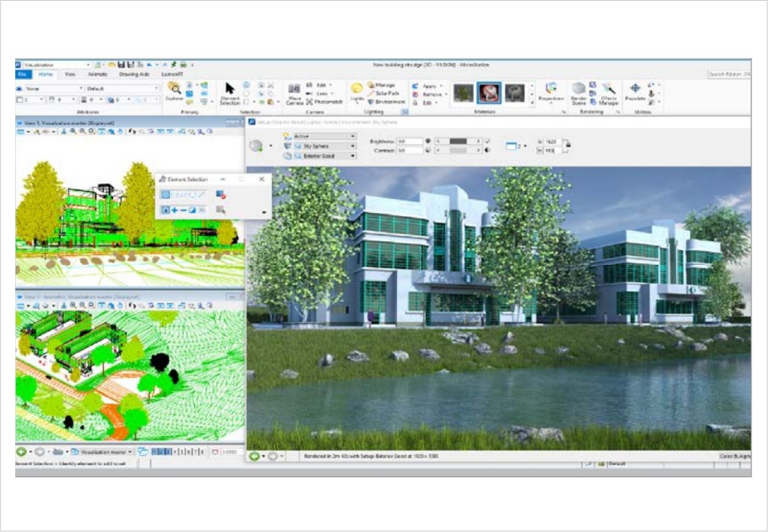Image resolution: width=768 pixels, height=532 pixels.
Task: Click the Photomatch camera tool
Action: tap(327, 102)
